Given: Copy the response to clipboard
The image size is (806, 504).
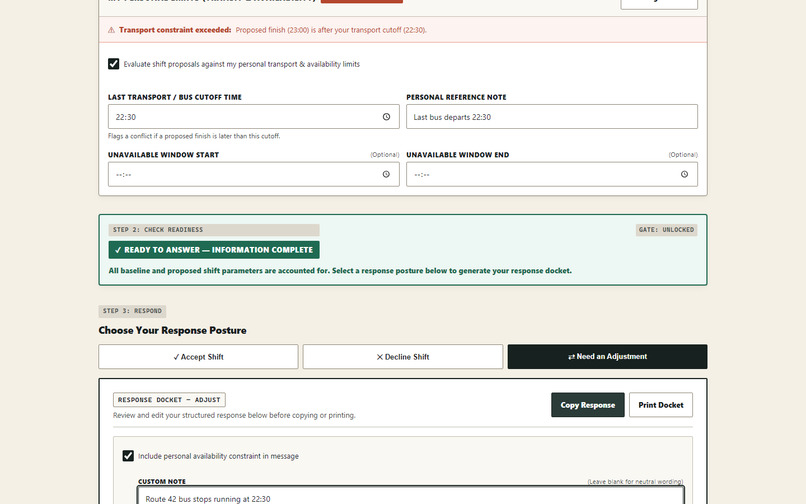Looking at the screenshot, I should point(588,405).
